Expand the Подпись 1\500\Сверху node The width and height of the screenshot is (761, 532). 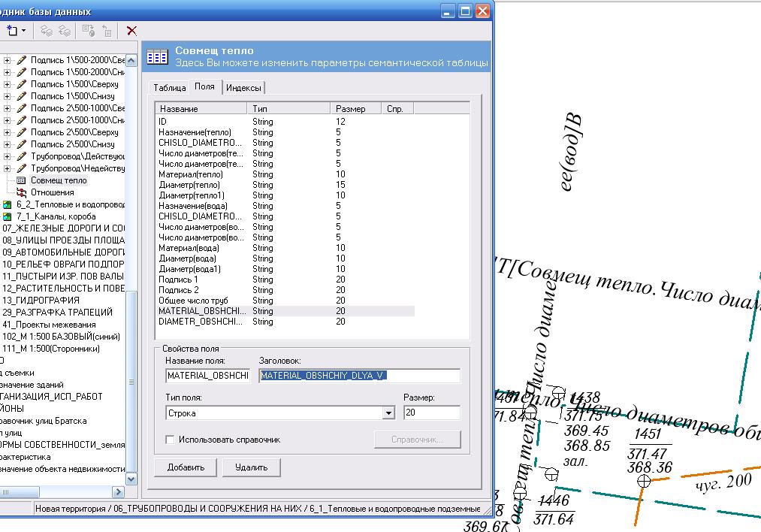(7, 84)
